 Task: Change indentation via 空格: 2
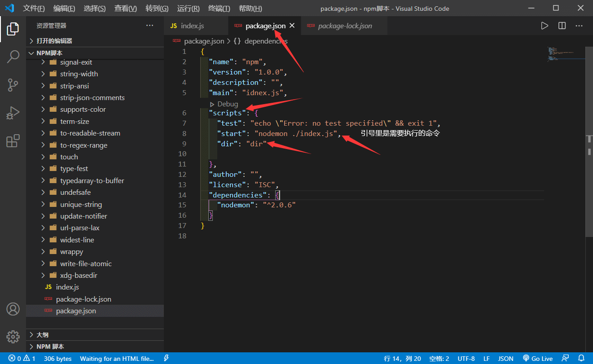pos(439,359)
